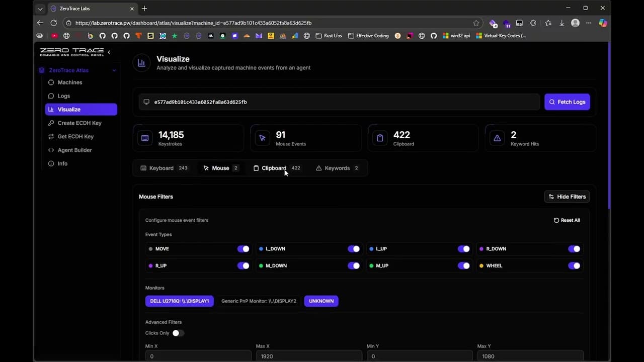Disable the MOVE event type toggle

coord(243,249)
